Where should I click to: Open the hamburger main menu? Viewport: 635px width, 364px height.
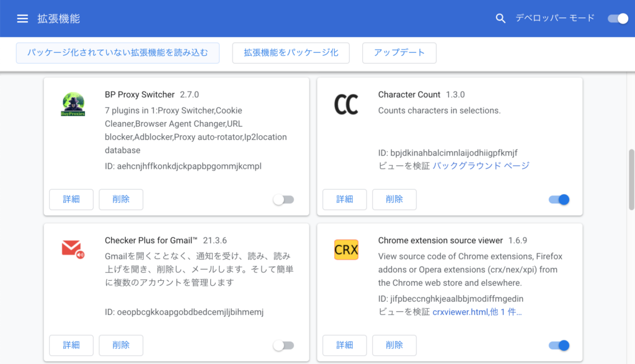coord(22,19)
